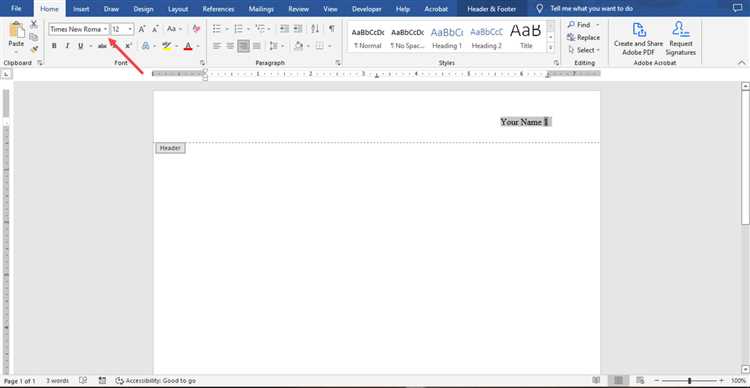Image resolution: width=750 pixels, height=388 pixels.
Task: Switch to the References tab
Action: click(x=218, y=9)
